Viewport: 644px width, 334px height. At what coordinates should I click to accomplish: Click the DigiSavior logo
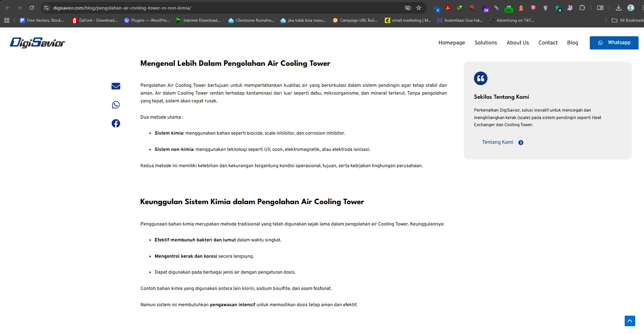pyautogui.click(x=38, y=43)
